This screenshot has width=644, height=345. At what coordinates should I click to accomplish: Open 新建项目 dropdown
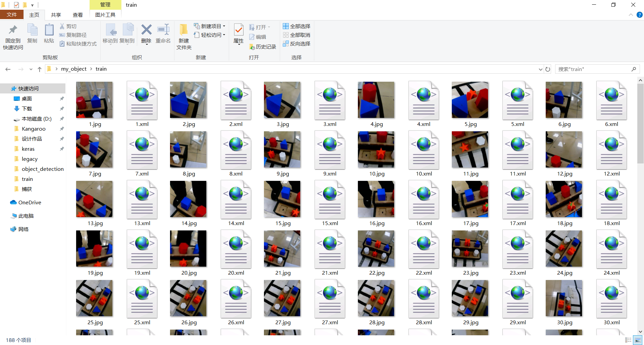coord(210,26)
